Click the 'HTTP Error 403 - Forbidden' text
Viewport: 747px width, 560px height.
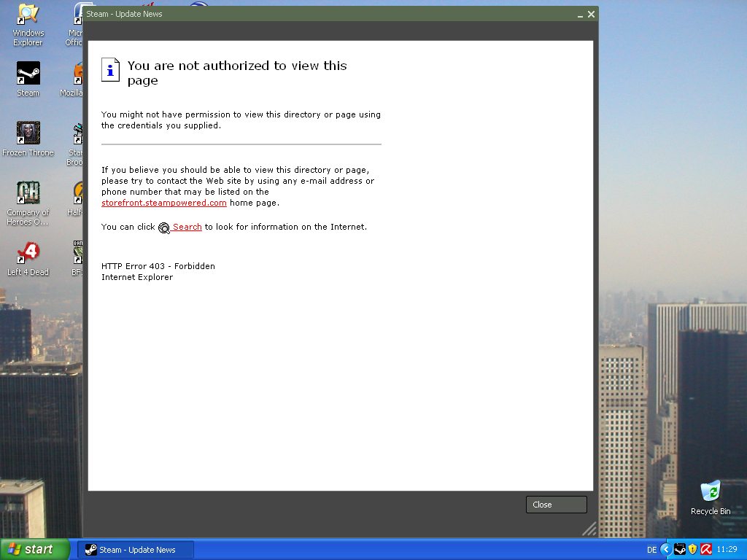click(x=158, y=266)
